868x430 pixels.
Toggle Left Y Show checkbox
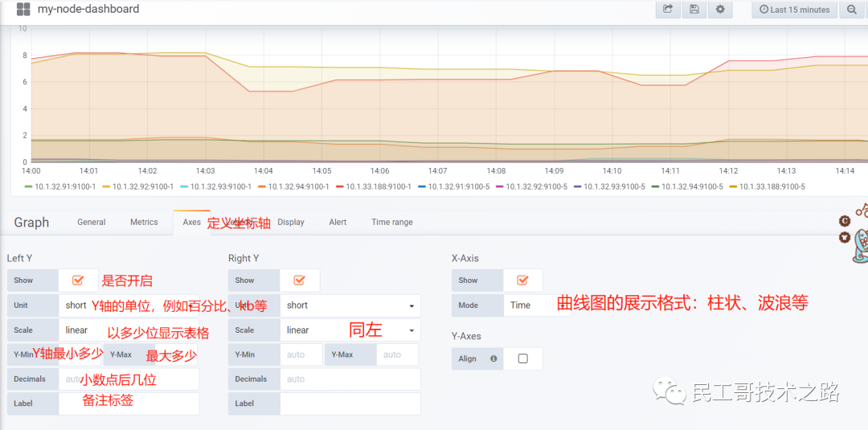tap(77, 280)
